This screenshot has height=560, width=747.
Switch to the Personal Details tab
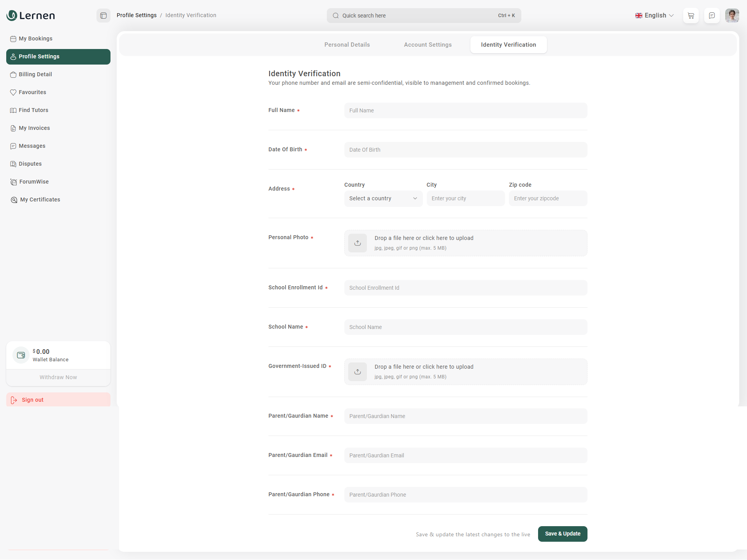click(347, 44)
